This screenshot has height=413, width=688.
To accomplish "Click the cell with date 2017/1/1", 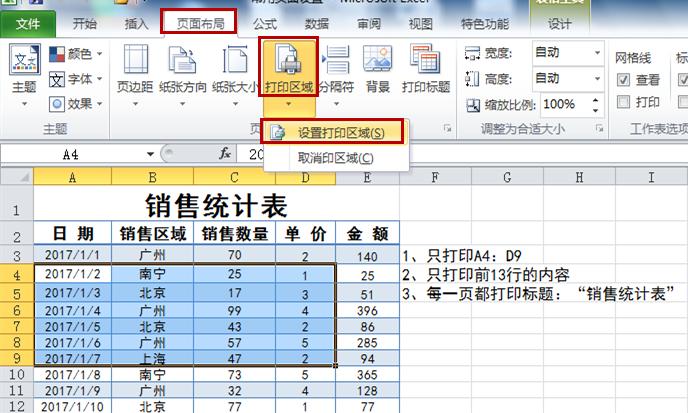I will click(72, 255).
